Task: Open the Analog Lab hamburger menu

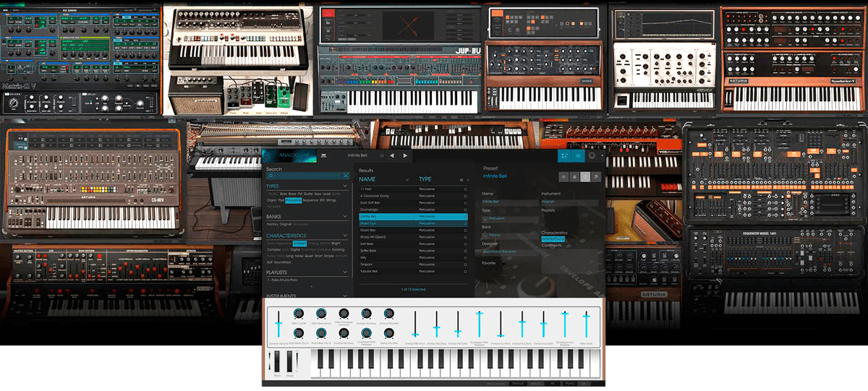Action: (323, 155)
